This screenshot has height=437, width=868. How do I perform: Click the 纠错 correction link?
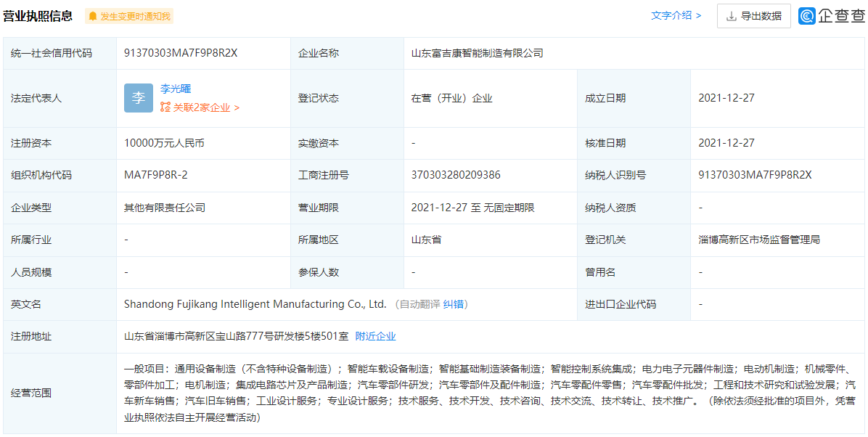(x=454, y=304)
